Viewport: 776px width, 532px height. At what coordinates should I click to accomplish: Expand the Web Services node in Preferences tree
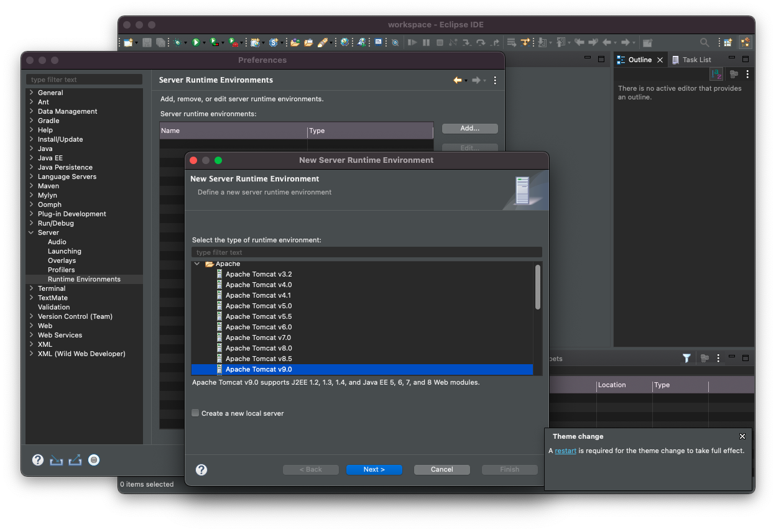[32, 335]
